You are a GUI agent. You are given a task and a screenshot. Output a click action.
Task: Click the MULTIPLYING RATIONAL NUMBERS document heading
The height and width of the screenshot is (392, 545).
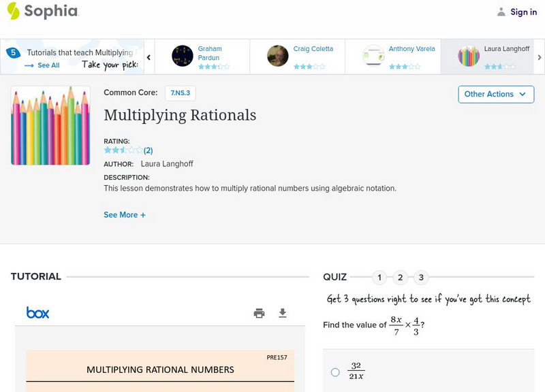(160, 370)
